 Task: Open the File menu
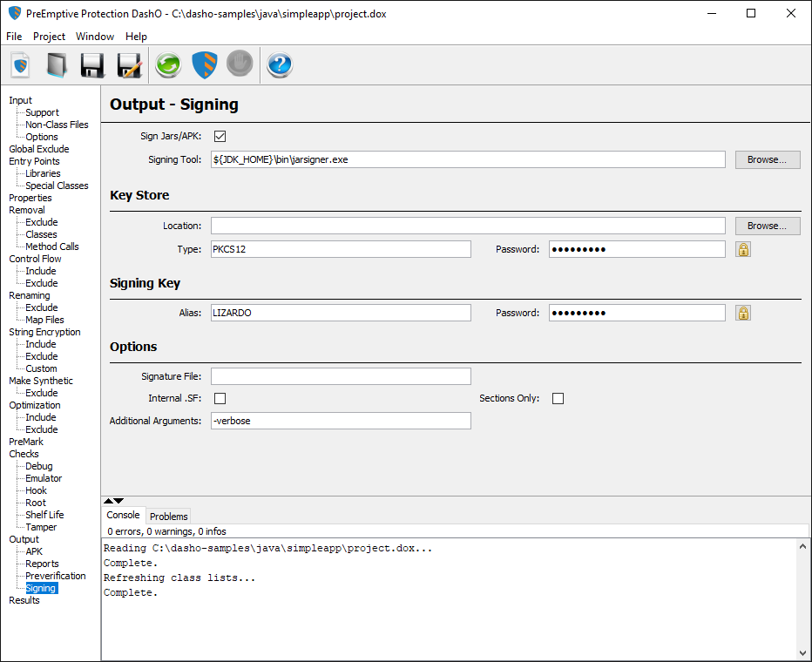point(14,37)
